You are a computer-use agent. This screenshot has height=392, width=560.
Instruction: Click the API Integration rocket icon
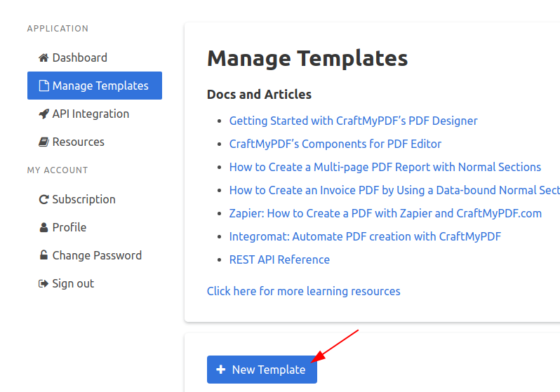coord(44,114)
